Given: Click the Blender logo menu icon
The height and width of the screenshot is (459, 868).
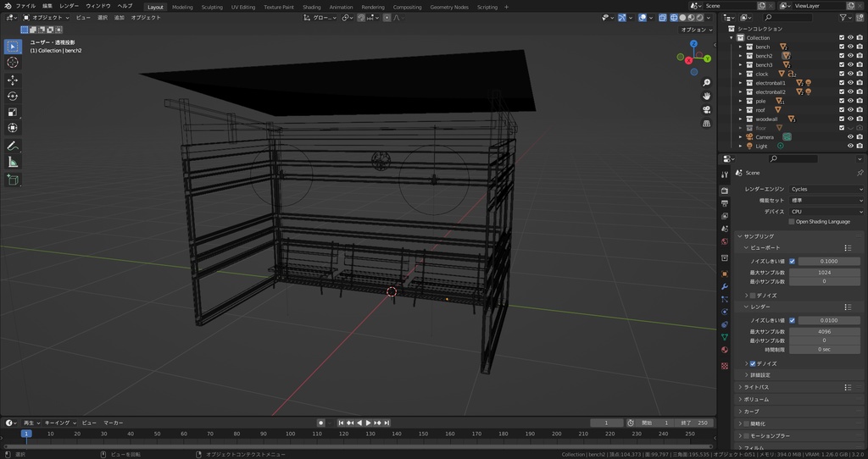Looking at the screenshot, I should click(8, 6).
